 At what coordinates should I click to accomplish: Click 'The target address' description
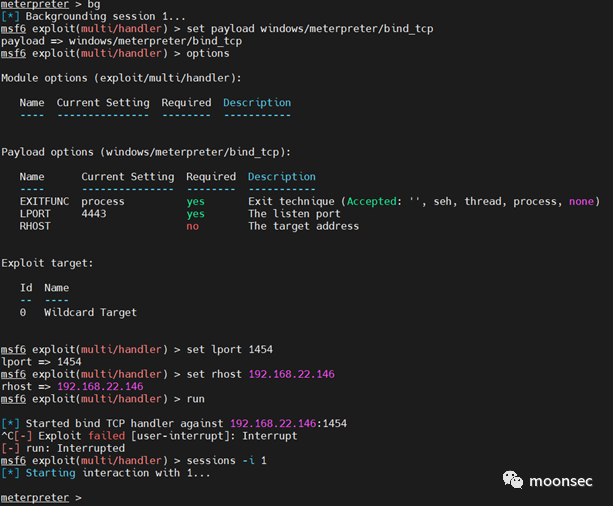pos(303,226)
